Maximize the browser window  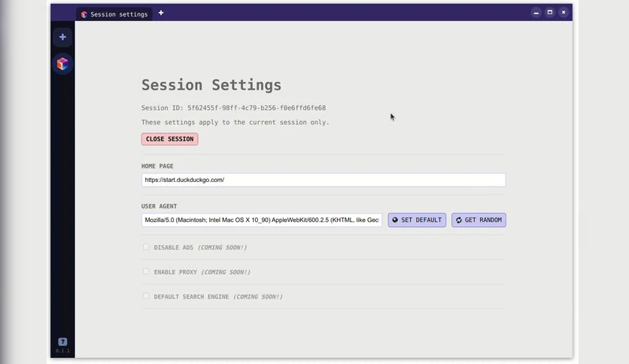coord(550,13)
